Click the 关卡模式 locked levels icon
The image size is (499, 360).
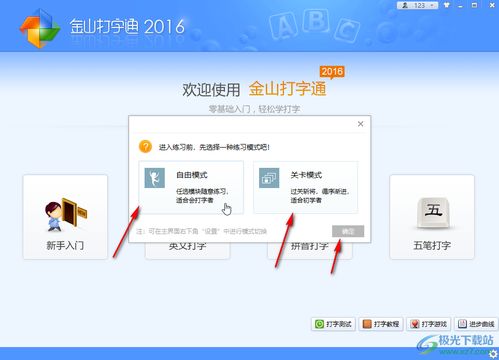coord(269,178)
